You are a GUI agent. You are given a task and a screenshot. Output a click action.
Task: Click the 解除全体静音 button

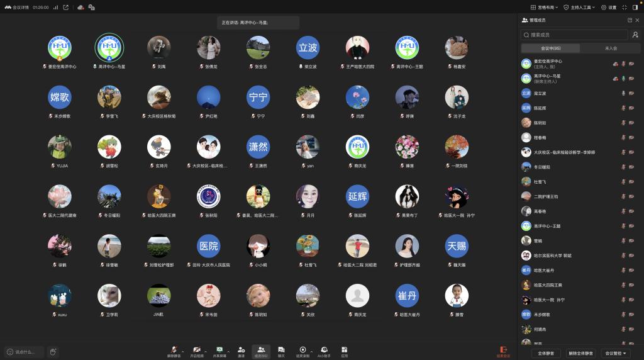point(580,353)
